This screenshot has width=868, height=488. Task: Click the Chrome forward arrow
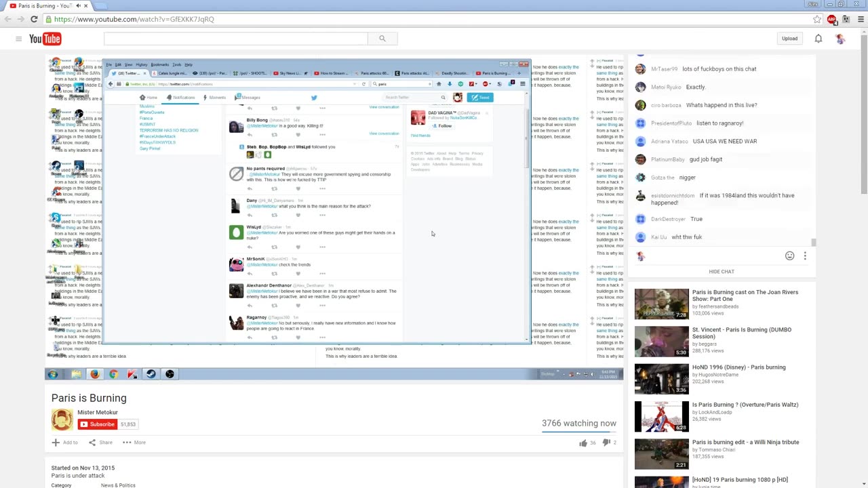pyautogui.click(x=21, y=19)
